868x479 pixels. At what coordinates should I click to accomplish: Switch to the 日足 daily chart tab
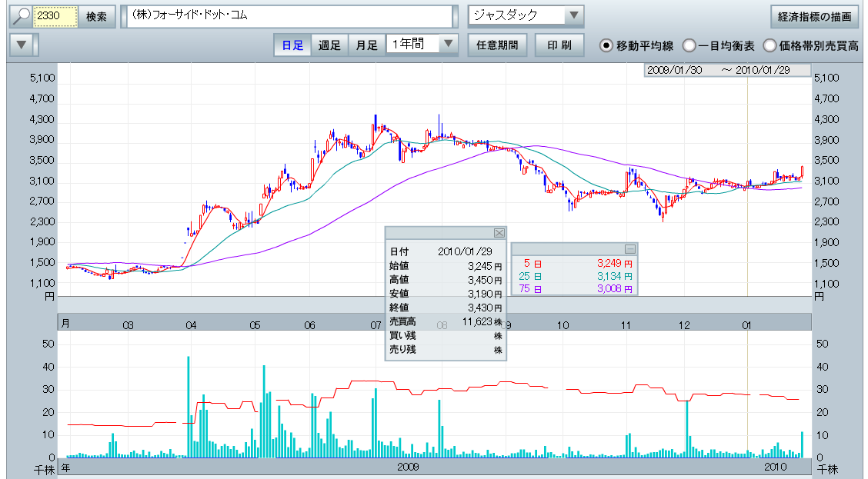click(292, 45)
